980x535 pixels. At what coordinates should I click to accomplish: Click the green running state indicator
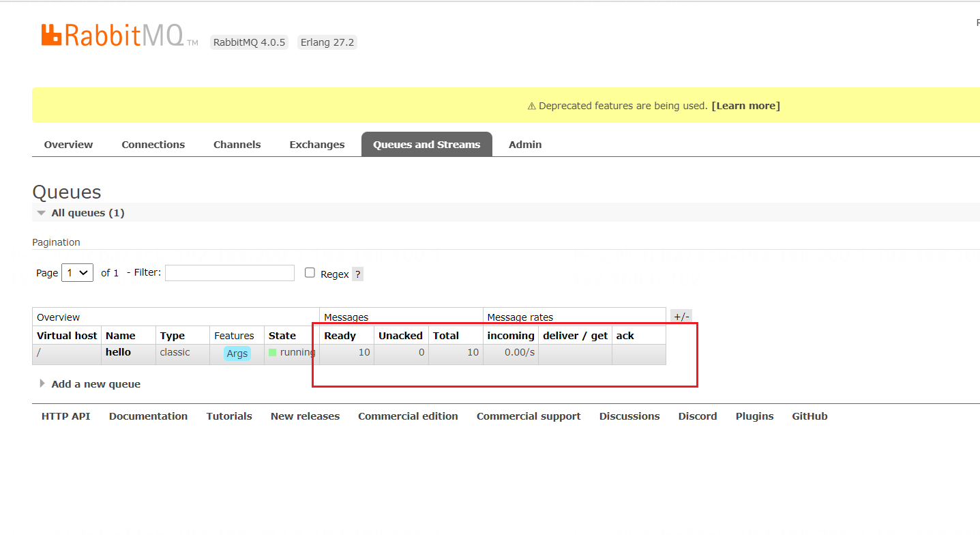pyautogui.click(x=273, y=353)
